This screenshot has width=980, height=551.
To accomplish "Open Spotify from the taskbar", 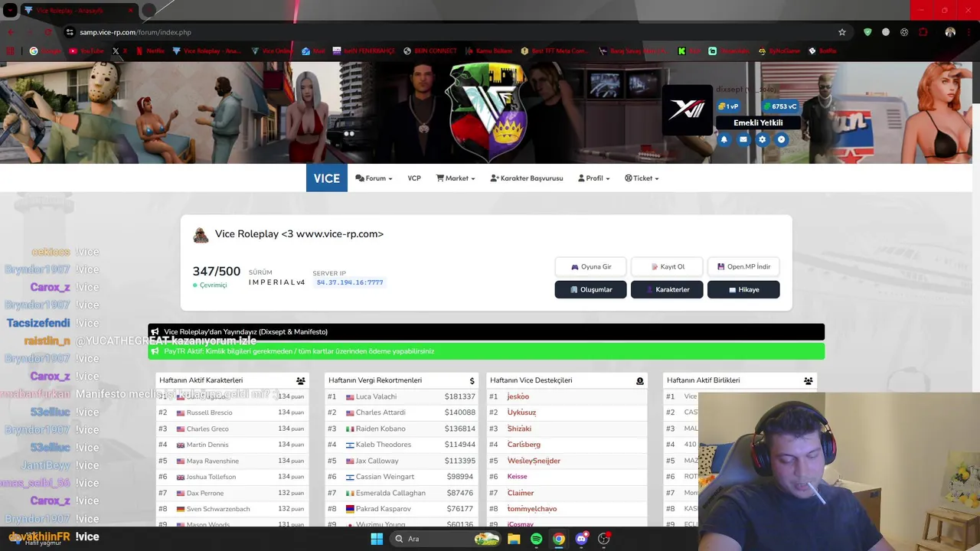I will click(536, 539).
